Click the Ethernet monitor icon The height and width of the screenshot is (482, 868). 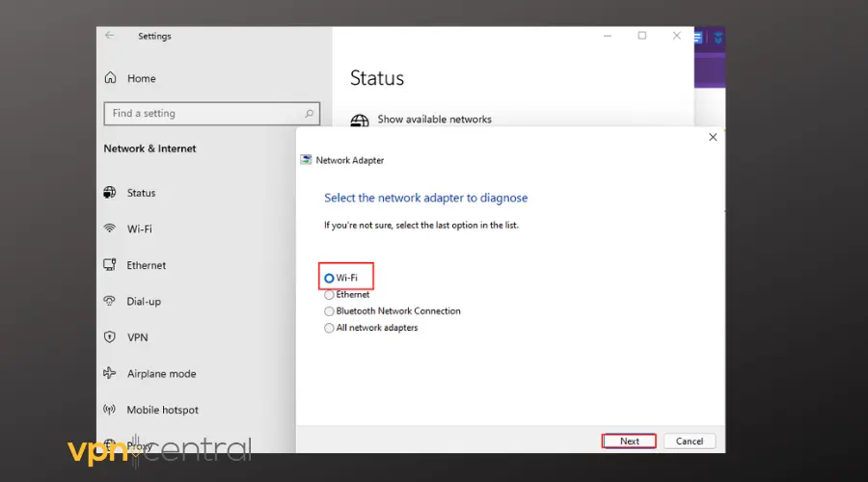[110, 264]
